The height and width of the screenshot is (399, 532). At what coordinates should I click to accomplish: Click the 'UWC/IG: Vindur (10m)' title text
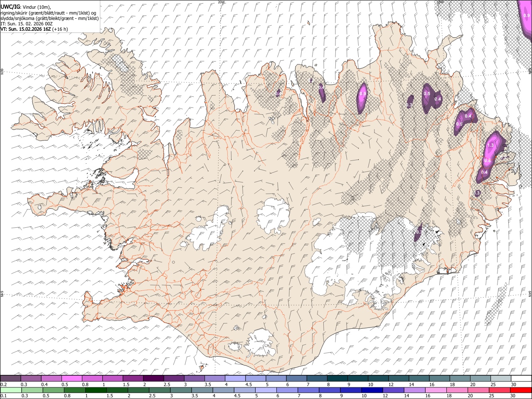point(25,7)
